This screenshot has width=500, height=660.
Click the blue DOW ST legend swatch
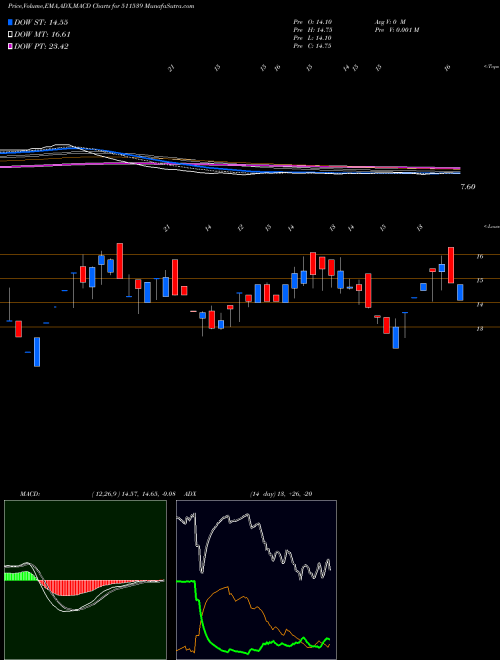[11, 22]
